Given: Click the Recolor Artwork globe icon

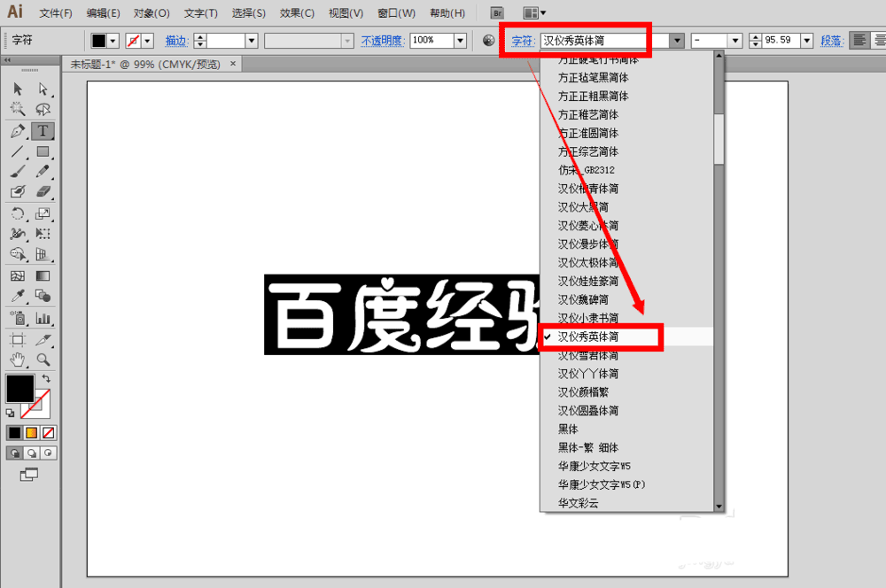Looking at the screenshot, I should click(x=489, y=40).
